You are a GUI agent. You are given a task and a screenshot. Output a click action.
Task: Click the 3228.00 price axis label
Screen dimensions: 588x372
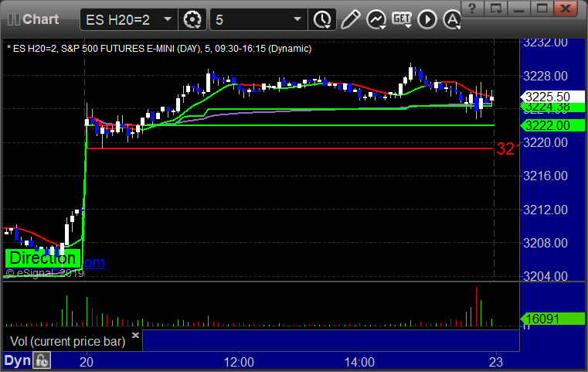point(546,77)
